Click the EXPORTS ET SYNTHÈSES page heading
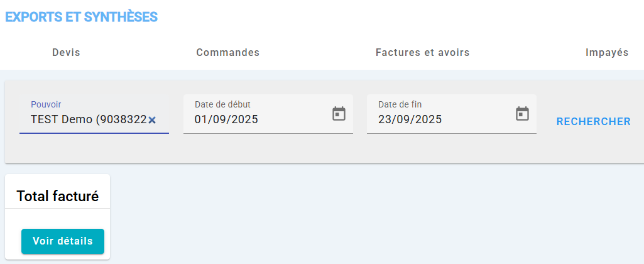Viewport: 644px width, 264px height. (81, 17)
